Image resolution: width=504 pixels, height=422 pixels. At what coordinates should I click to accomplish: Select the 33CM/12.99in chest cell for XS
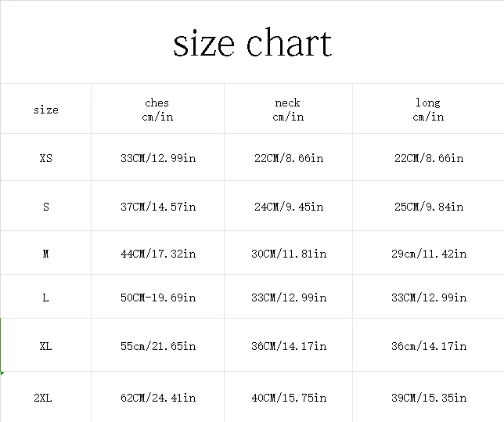(x=158, y=158)
